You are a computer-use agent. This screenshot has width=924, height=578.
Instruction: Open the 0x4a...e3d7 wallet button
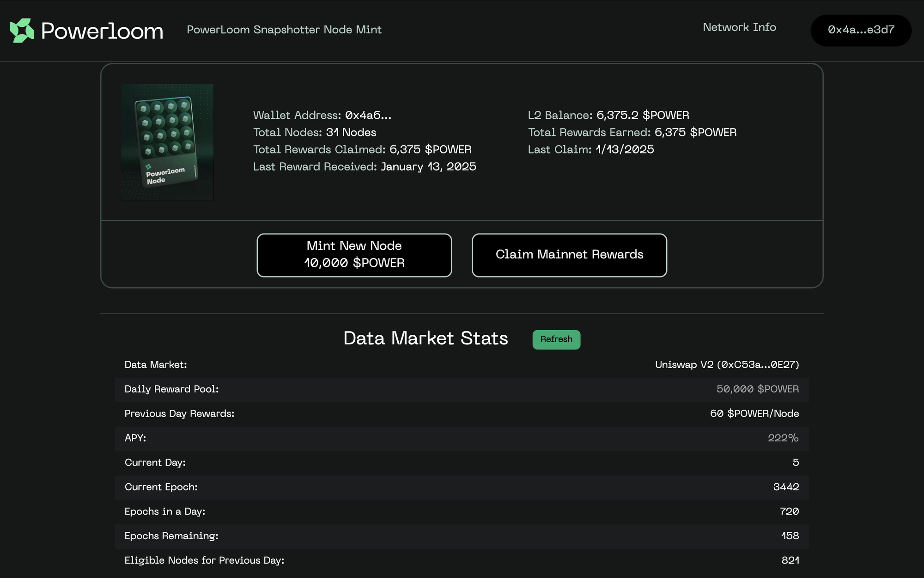[861, 30]
